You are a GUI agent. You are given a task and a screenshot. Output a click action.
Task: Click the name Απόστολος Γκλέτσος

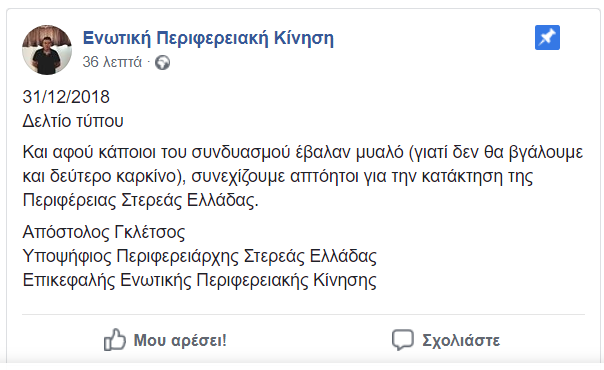pos(104,232)
